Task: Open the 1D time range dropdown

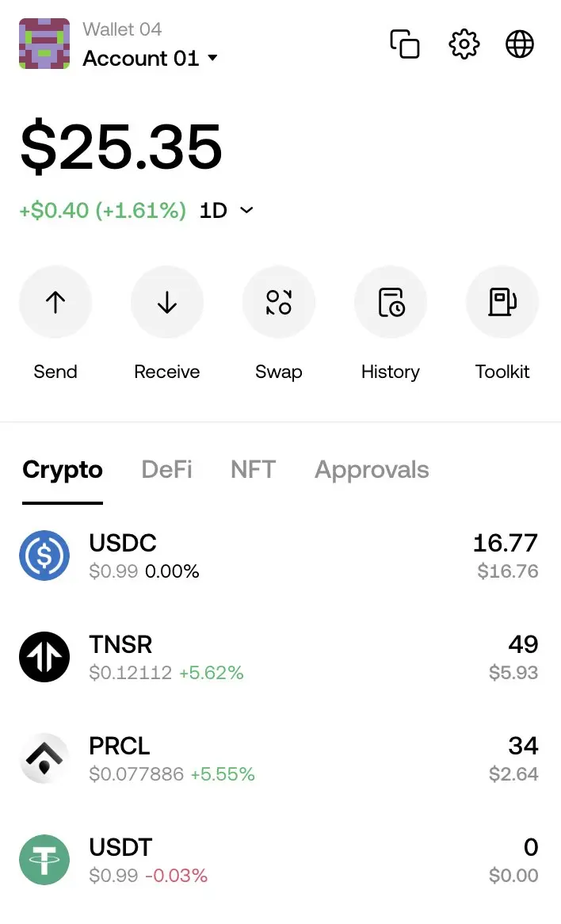Action: (x=227, y=210)
